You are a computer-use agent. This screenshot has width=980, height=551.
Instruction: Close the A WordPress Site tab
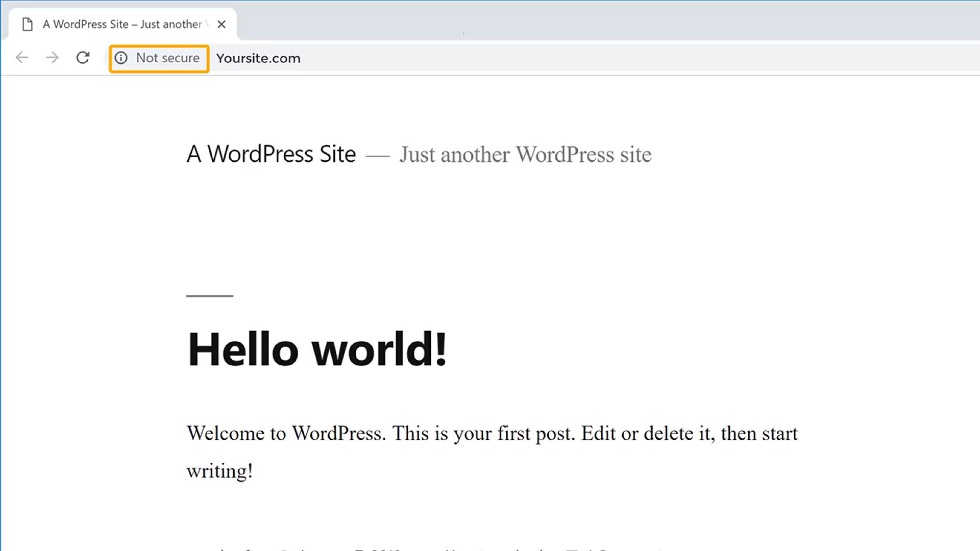click(222, 24)
